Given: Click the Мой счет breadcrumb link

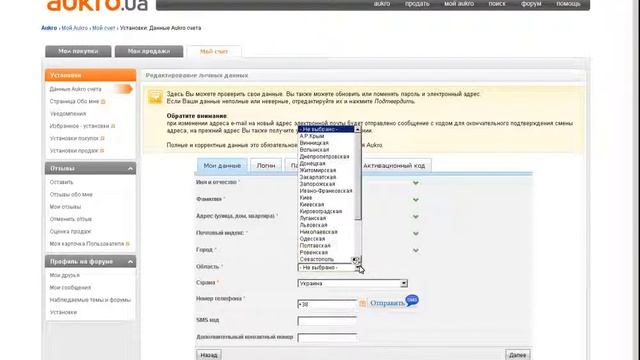Looking at the screenshot, I should [104, 28].
